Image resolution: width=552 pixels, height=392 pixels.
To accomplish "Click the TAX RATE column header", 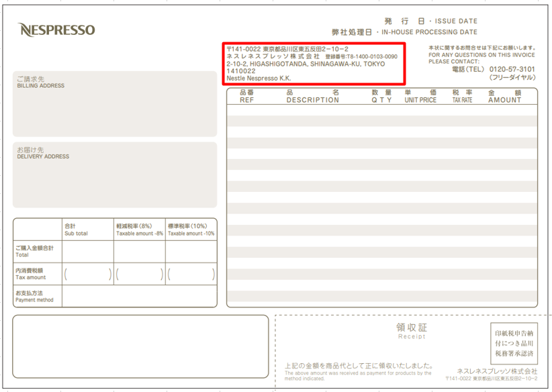I will [462, 100].
